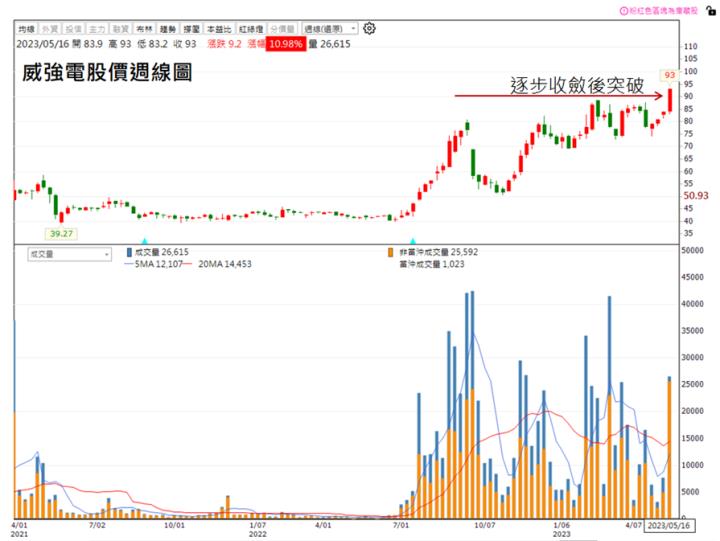The height and width of the screenshot is (541, 720).
Task: Toggle the 撐壓 support-resistance indicator
Action: pyautogui.click(x=191, y=29)
